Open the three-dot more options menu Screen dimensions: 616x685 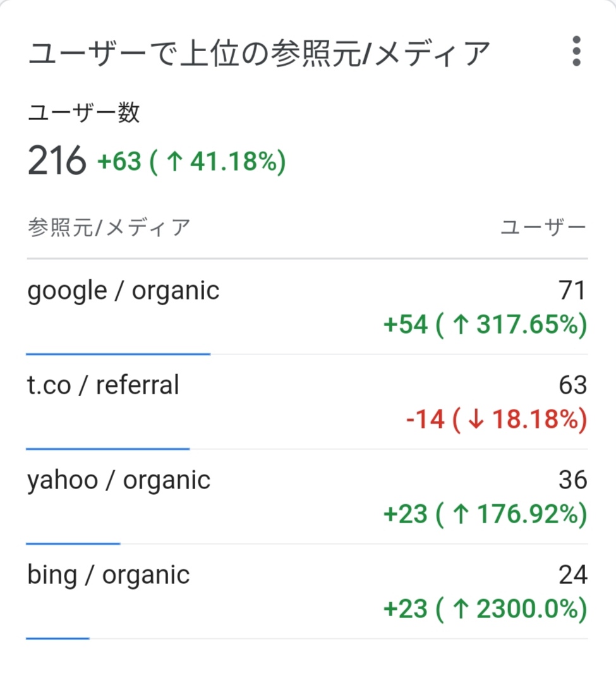pos(576,51)
